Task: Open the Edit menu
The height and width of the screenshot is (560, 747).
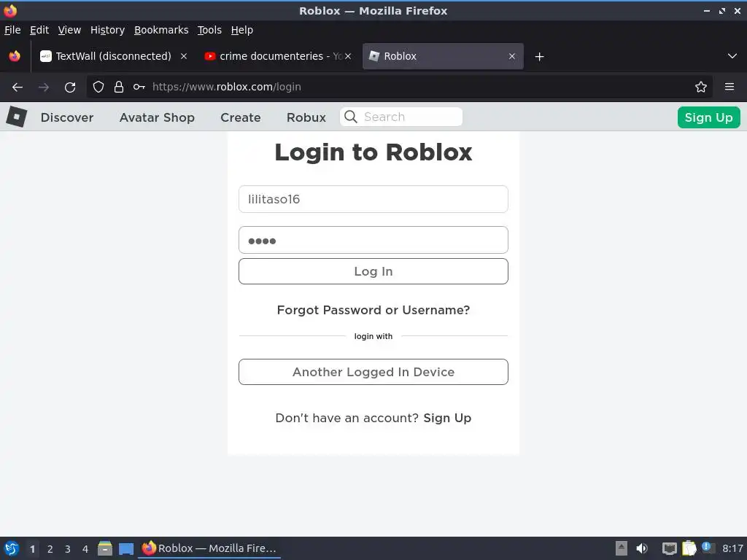Action: point(39,30)
